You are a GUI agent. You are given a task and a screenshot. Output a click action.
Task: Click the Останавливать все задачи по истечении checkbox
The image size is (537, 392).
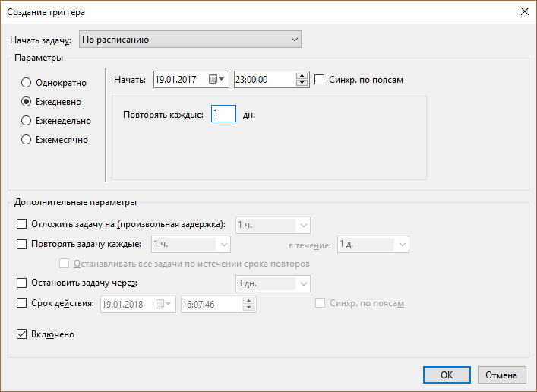(64, 264)
